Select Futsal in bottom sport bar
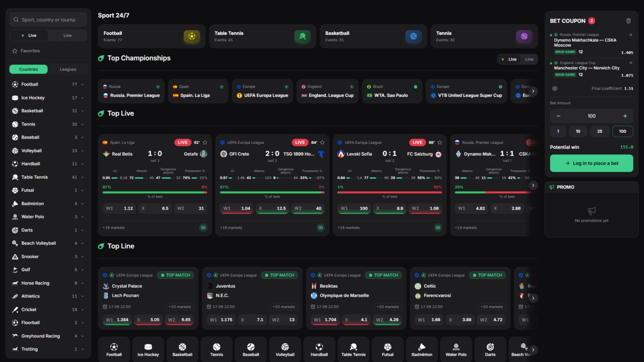This screenshot has height=362, width=644. 388,349
